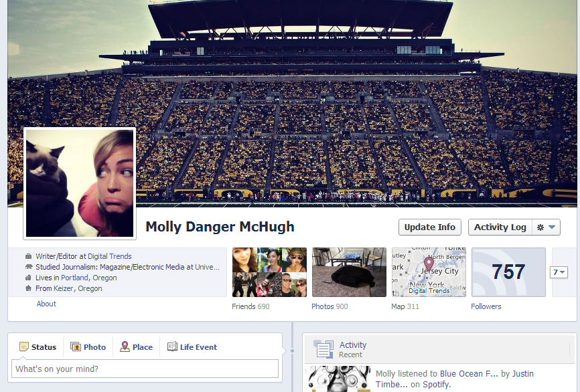
Task: Open the Blue Ocean F... song link
Action: (x=469, y=373)
